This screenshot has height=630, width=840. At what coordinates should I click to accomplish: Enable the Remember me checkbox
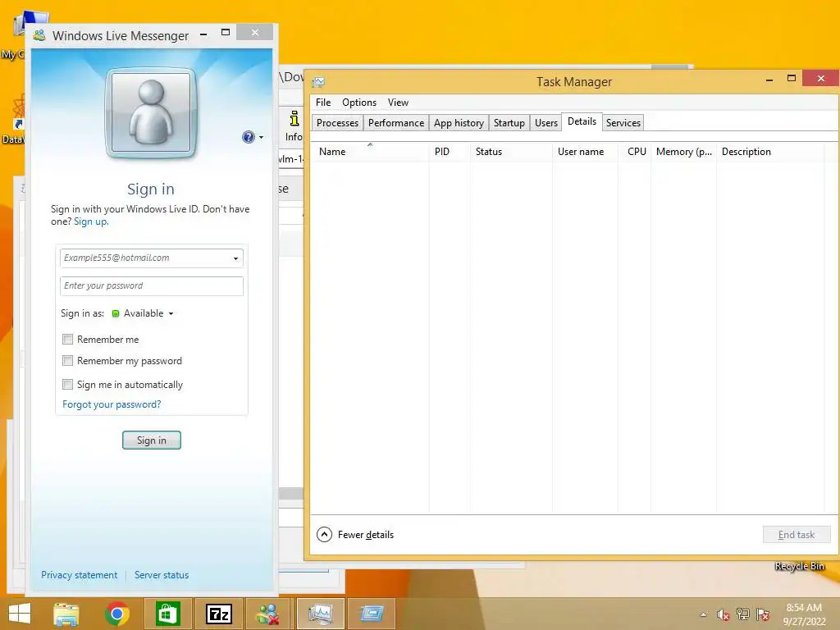pyautogui.click(x=67, y=339)
